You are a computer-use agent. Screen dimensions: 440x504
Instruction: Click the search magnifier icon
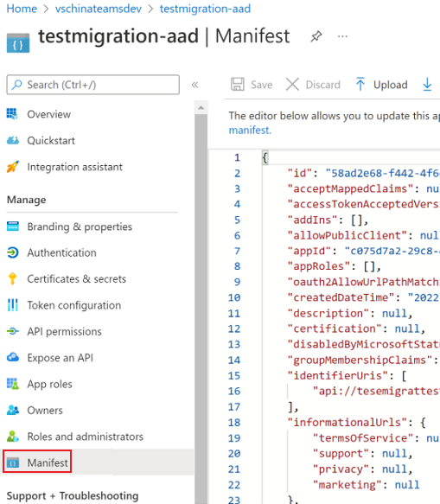[x=16, y=85]
